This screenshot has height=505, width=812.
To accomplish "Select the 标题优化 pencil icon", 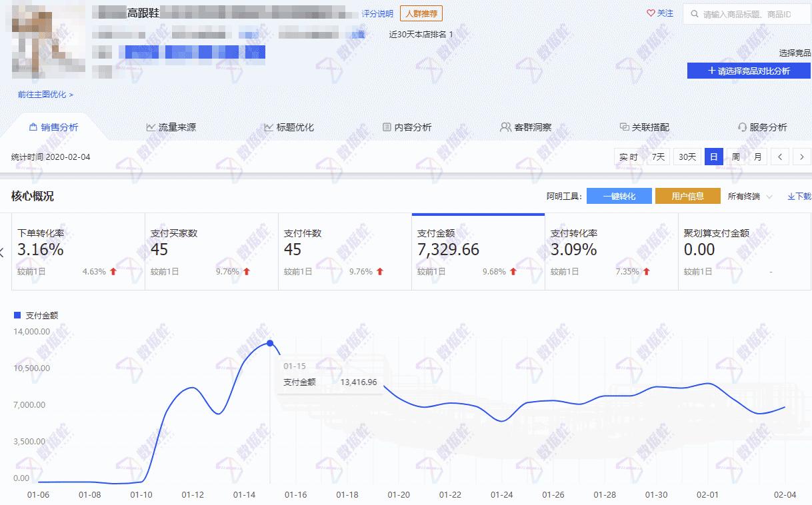I will click(x=269, y=126).
